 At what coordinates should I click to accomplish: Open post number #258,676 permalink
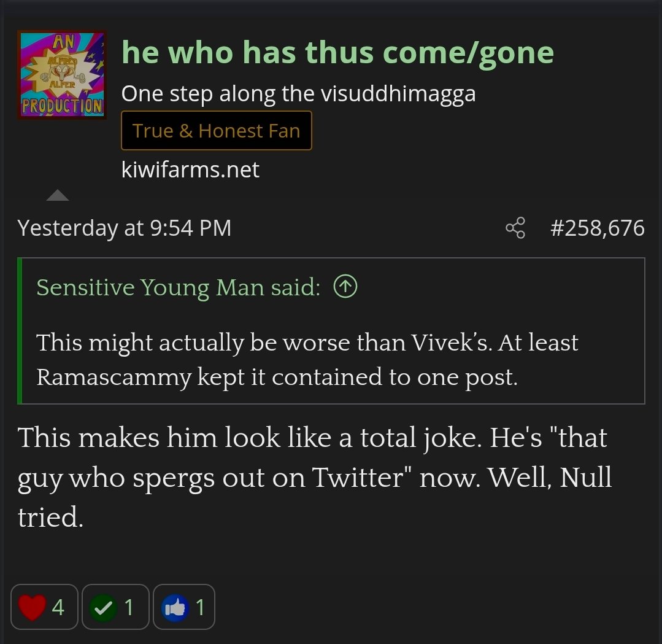pos(597,228)
